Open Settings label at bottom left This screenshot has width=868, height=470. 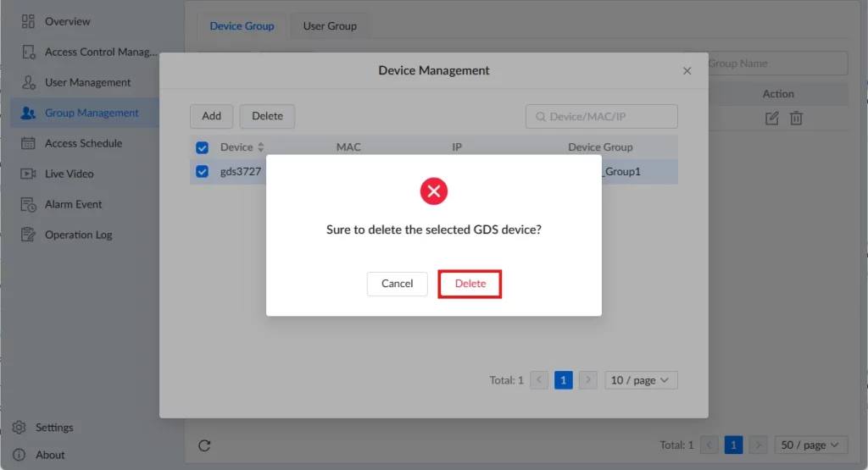(x=54, y=428)
